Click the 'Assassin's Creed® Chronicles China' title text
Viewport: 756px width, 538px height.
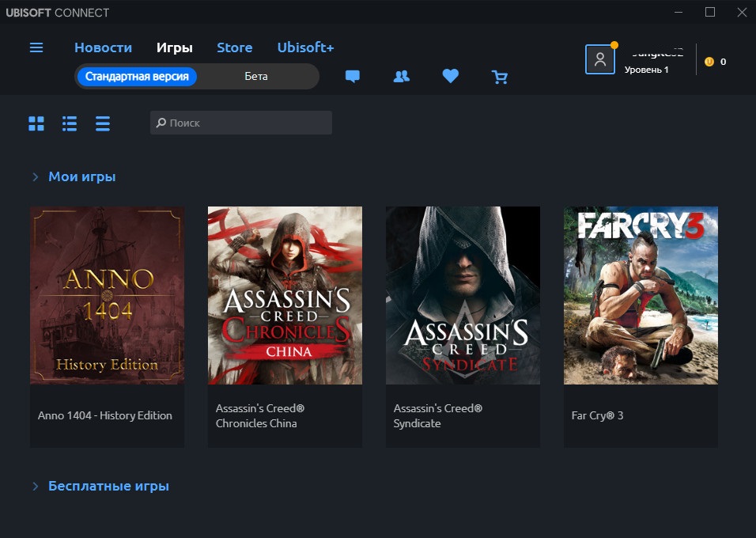tap(260, 415)
